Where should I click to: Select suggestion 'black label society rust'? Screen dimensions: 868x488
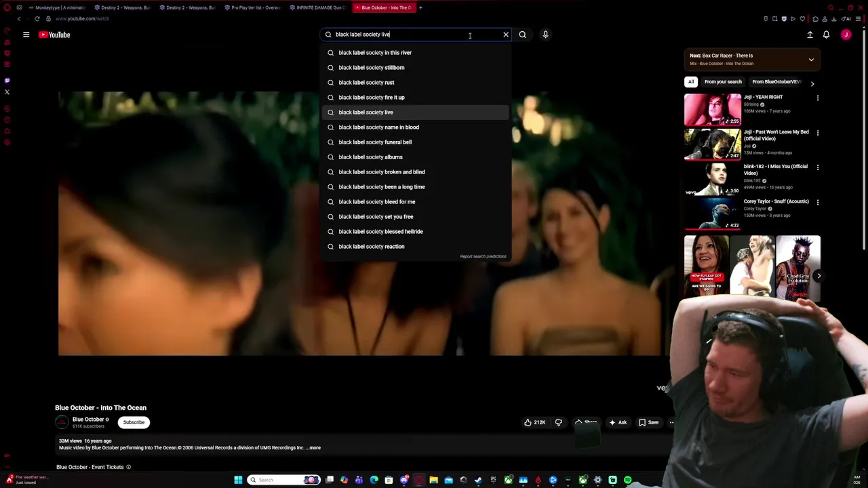coord(416,83)
